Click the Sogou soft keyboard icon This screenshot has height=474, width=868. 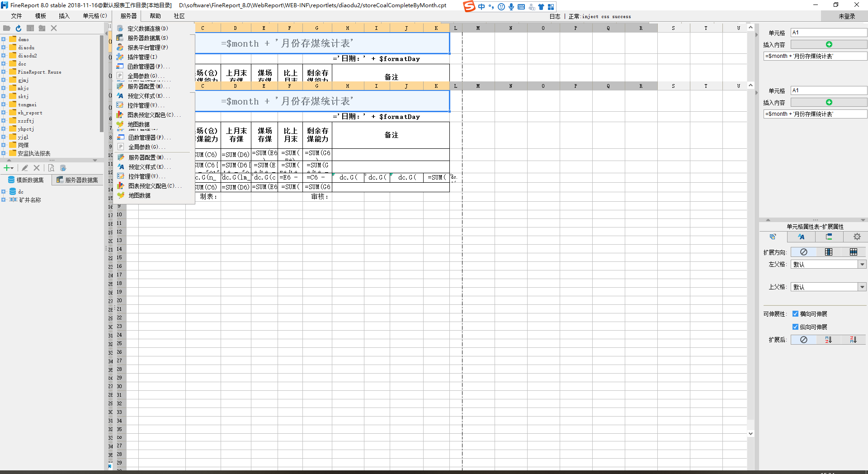pos(521,7)
